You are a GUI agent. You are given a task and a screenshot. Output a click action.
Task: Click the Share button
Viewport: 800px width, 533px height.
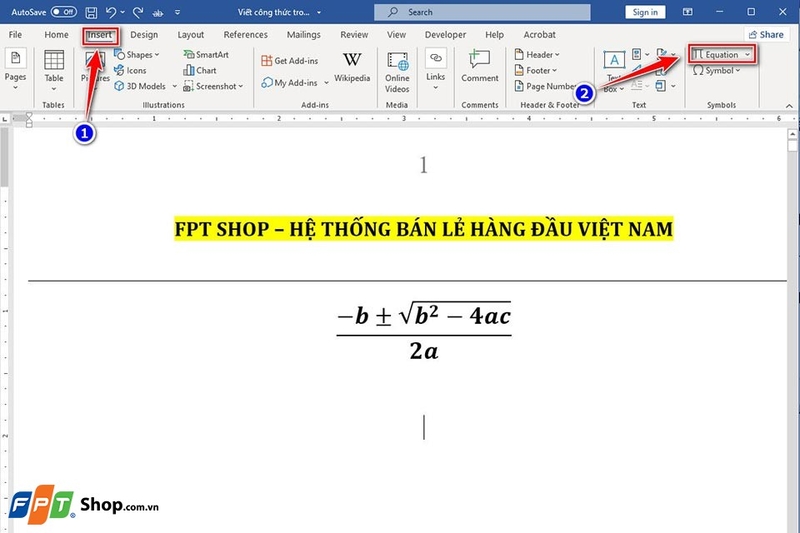pyautogui.click(x=766, y=35)
